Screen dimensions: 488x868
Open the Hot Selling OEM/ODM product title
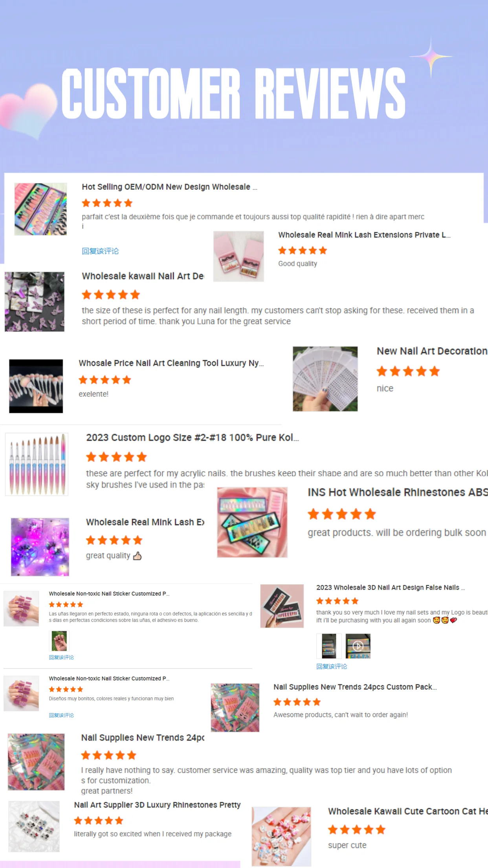pos(169,187)
